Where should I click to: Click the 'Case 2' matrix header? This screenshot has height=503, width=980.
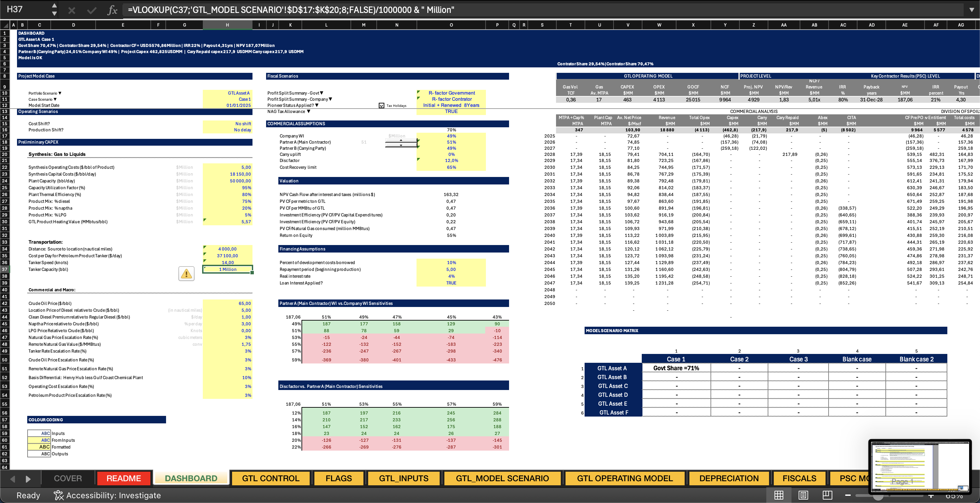739,359
